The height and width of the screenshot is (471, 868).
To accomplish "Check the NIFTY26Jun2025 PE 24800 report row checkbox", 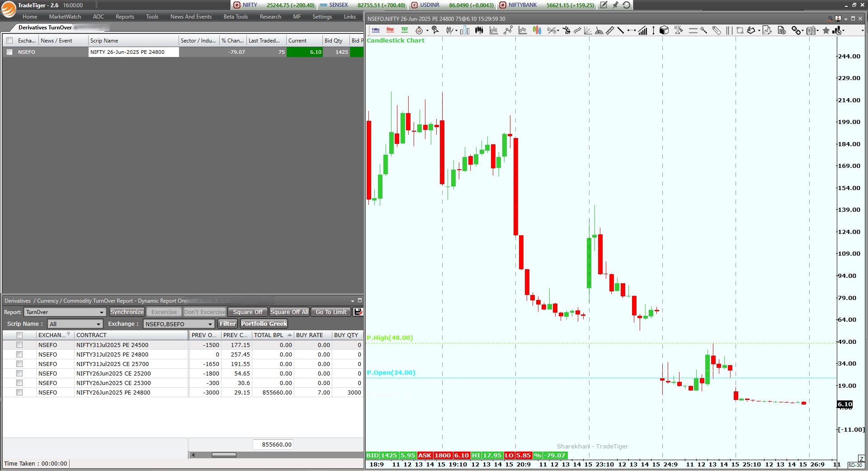I will tap(19, 392).
